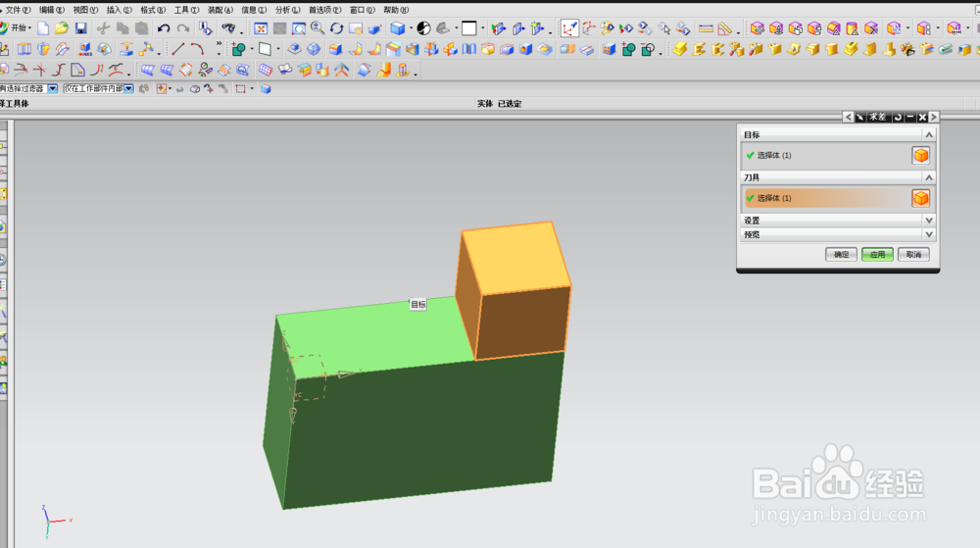Reset the 求差 dialog
980x548 pixels.
pos(898,117)
